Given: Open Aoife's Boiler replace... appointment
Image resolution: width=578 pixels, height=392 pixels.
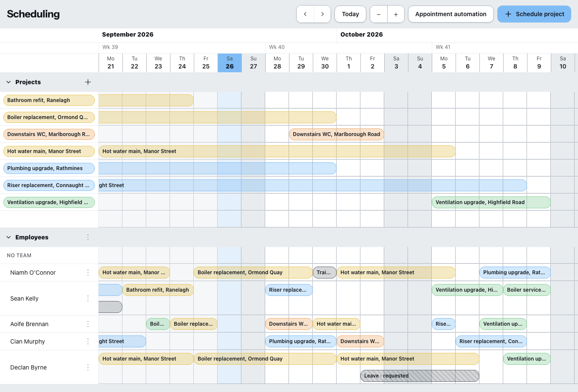Looking at the screenshot, I should pyautogui.click(x=194, y=324).
